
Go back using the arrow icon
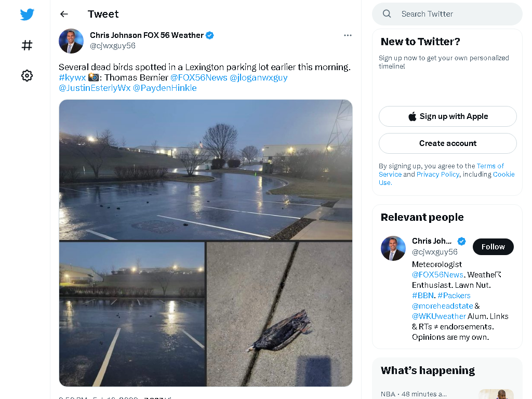tap(64, 14)
